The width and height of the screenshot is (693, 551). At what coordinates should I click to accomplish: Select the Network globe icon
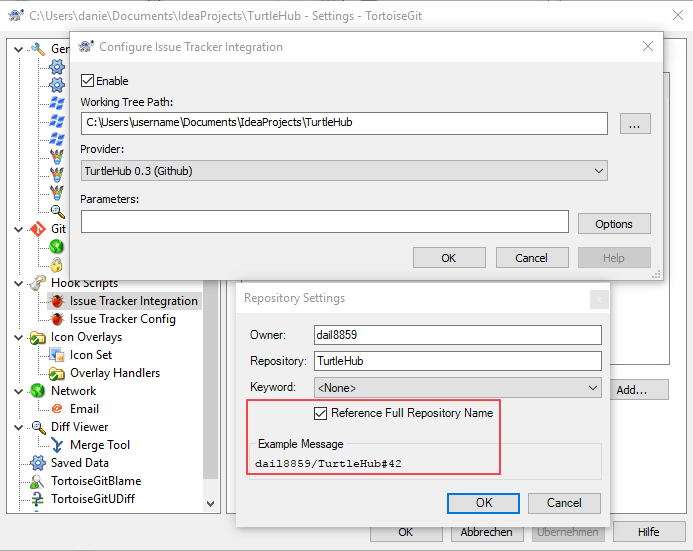(x=38, y=391)
